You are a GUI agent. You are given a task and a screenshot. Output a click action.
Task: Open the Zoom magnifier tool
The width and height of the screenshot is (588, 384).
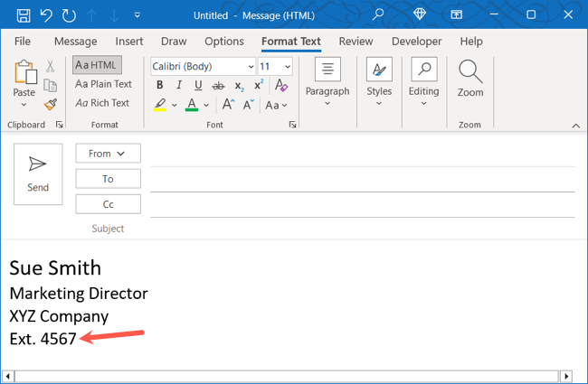[469, 80]
